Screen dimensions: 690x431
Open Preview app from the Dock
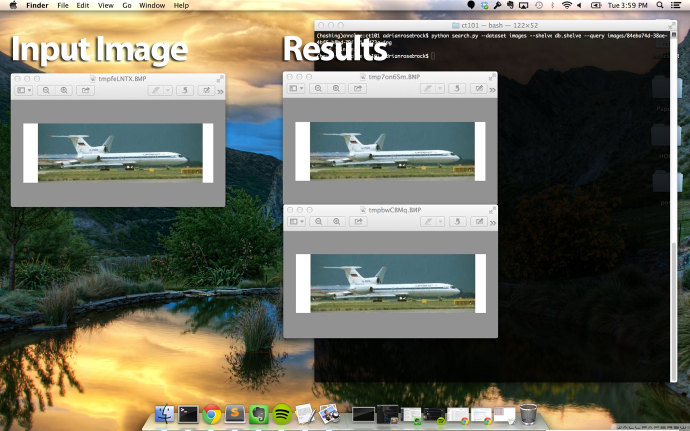tap(329, 414)
